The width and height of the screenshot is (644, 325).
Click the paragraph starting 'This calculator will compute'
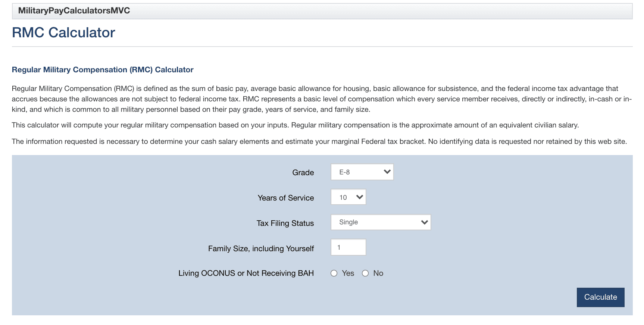click(295, 125)
